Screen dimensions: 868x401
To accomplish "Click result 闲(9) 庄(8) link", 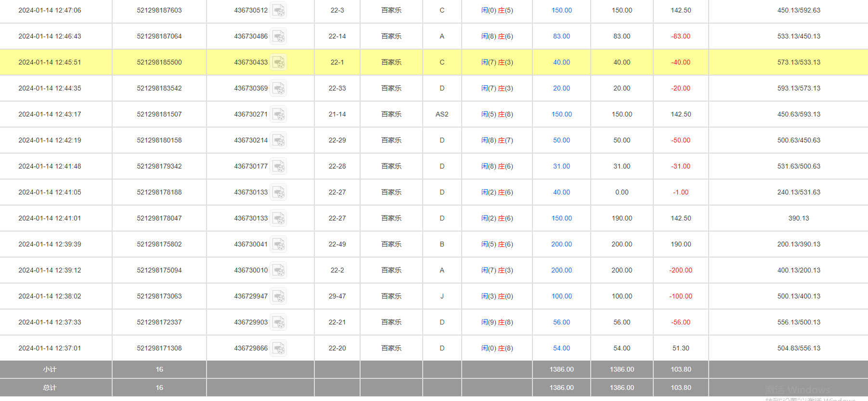I will (x=497, y=323).
